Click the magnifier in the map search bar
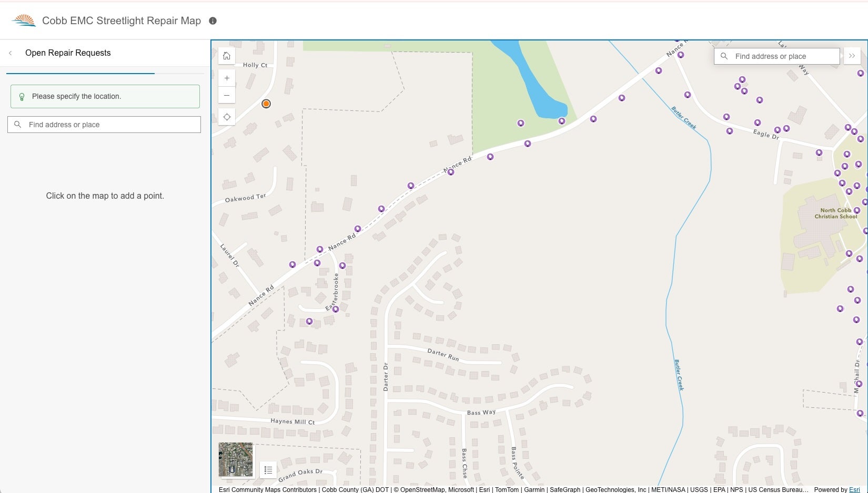The height and width of the screenshot is (493, 868). (x=724, y=56)
